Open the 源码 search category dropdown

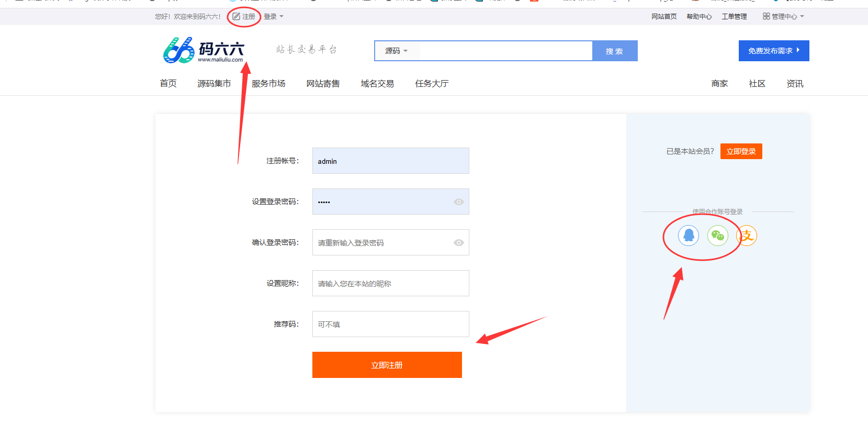(x=396, y=51)
